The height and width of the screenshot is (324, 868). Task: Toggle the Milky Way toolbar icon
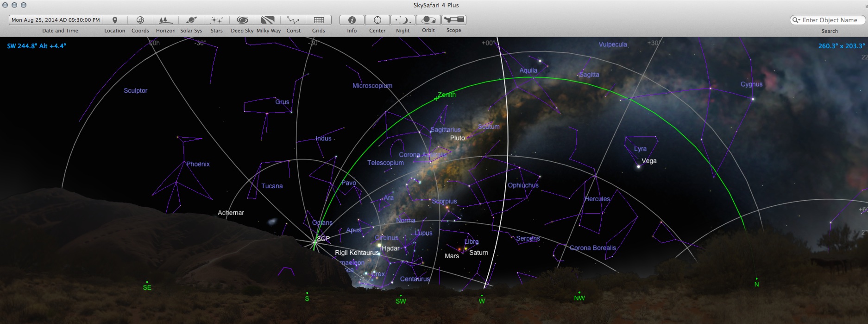pos(268,20)
